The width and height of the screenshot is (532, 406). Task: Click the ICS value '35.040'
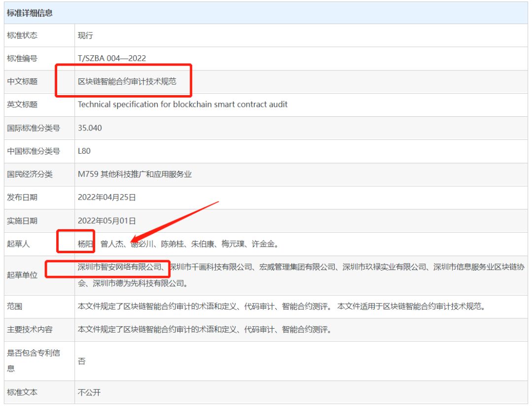pos(90,128)
